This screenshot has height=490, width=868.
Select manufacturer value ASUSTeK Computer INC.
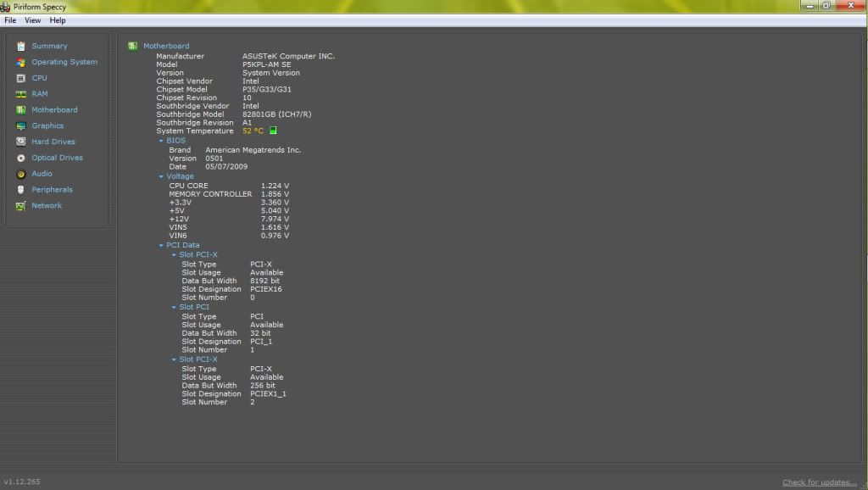coord(288,57)
